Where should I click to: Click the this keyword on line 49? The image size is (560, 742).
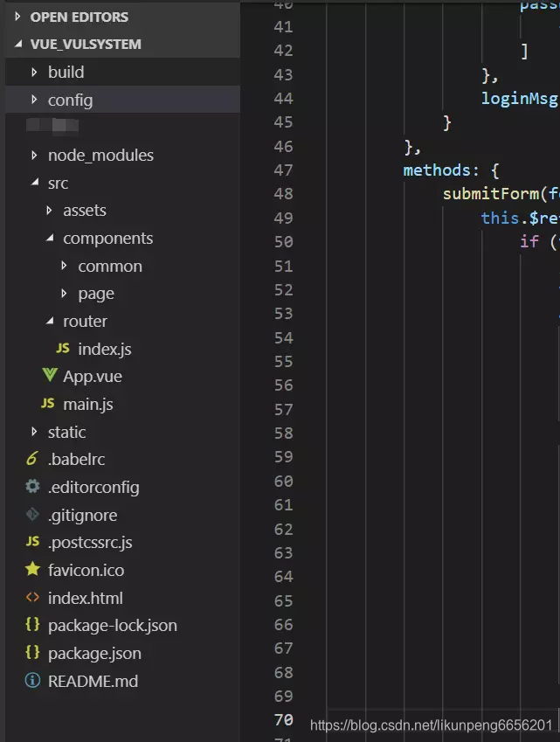coord(500,218)
